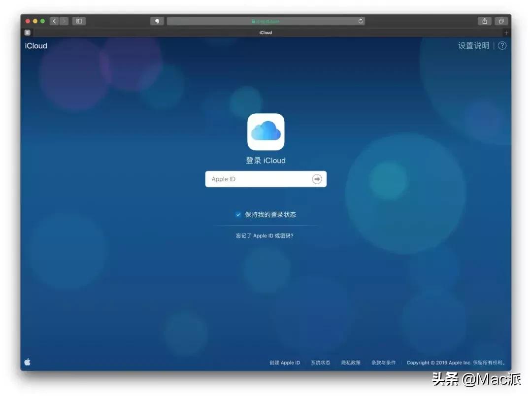Click the Share icon in Safari's toolbar
This screenshot has height=398, width=532.
[485, 21]
